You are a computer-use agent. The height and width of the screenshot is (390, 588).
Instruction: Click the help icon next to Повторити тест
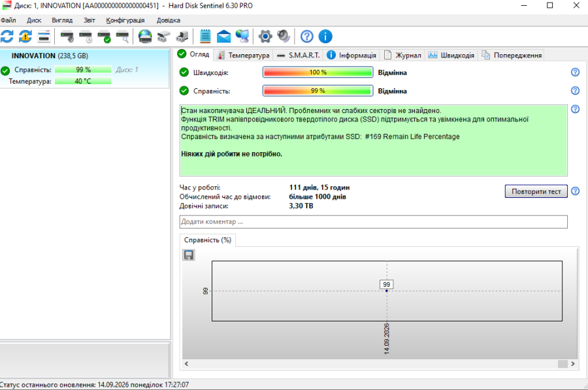point(575,191)
